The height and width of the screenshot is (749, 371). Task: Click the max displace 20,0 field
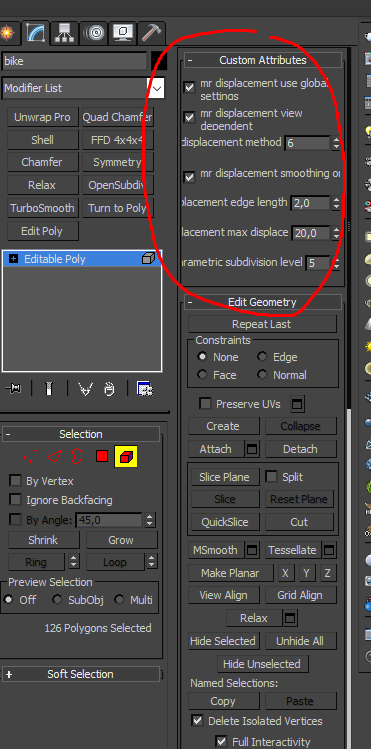point(310,233)
